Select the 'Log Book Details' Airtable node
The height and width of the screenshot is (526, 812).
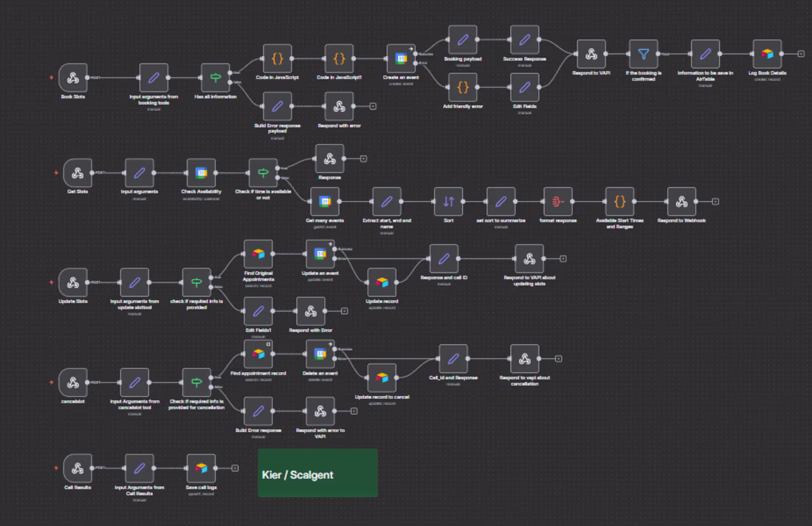coord(767,54)
